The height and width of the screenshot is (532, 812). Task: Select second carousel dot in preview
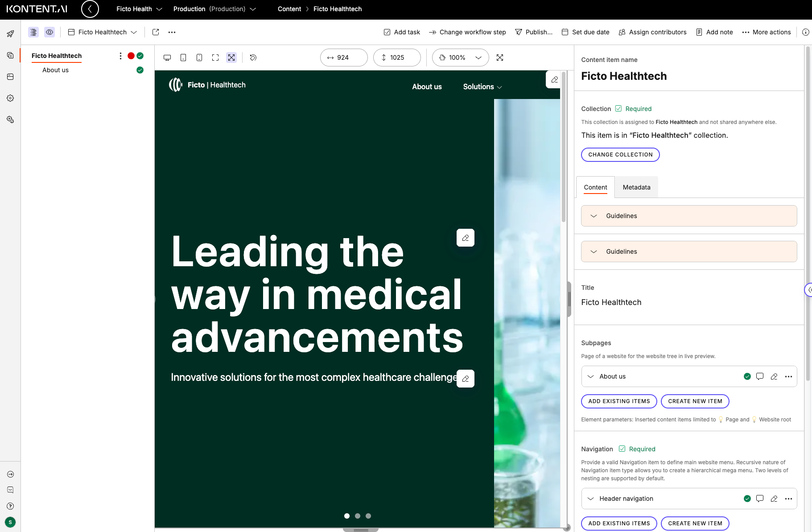(358, 516)
